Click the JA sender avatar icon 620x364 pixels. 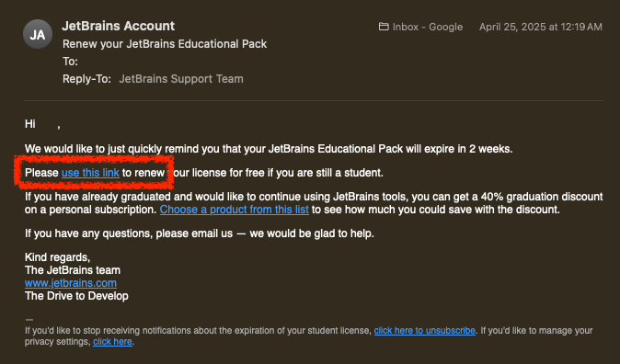38,34
